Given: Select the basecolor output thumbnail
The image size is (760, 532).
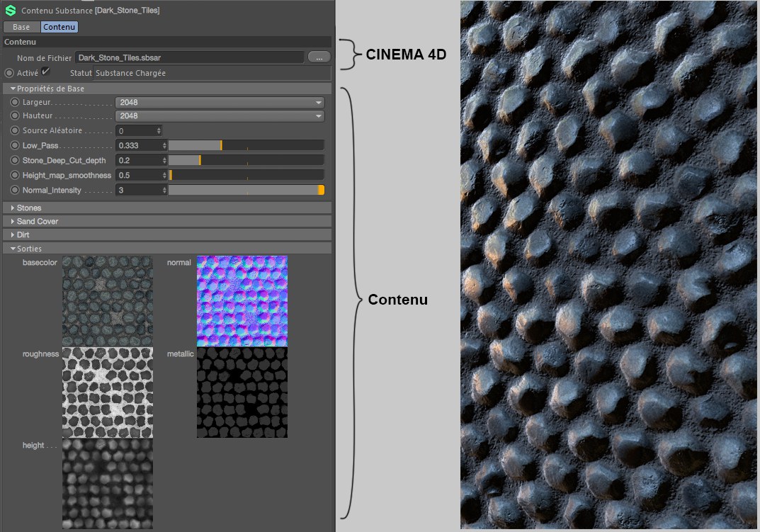Looking at the screenshot, I should 107,300.
